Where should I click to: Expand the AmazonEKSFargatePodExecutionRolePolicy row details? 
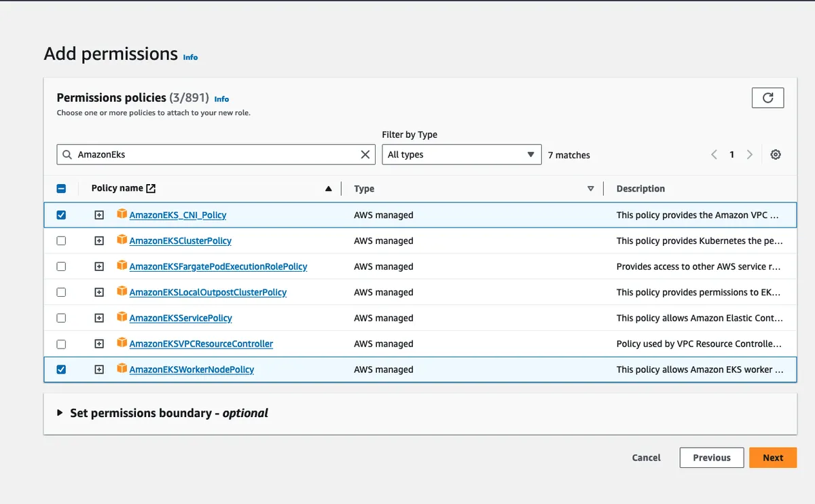point(99,266)
